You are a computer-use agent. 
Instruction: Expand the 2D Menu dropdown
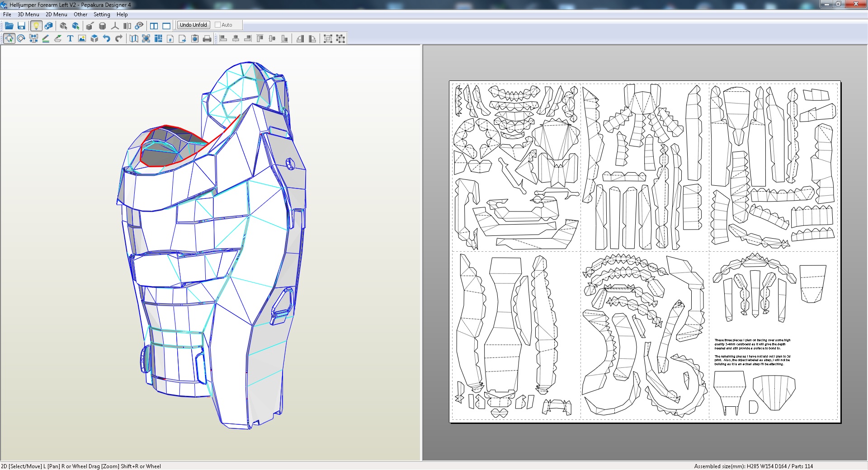(57, 14)
